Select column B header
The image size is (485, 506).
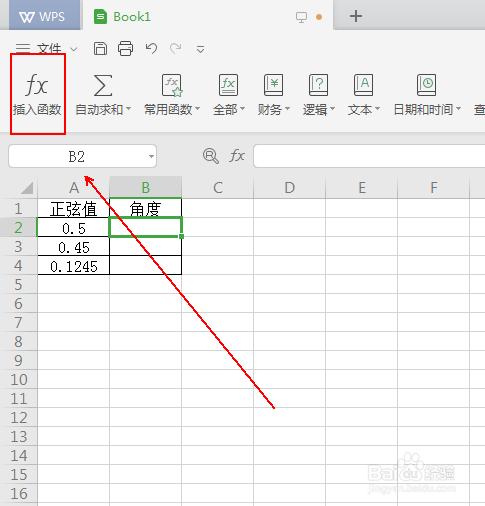[146, 188]
